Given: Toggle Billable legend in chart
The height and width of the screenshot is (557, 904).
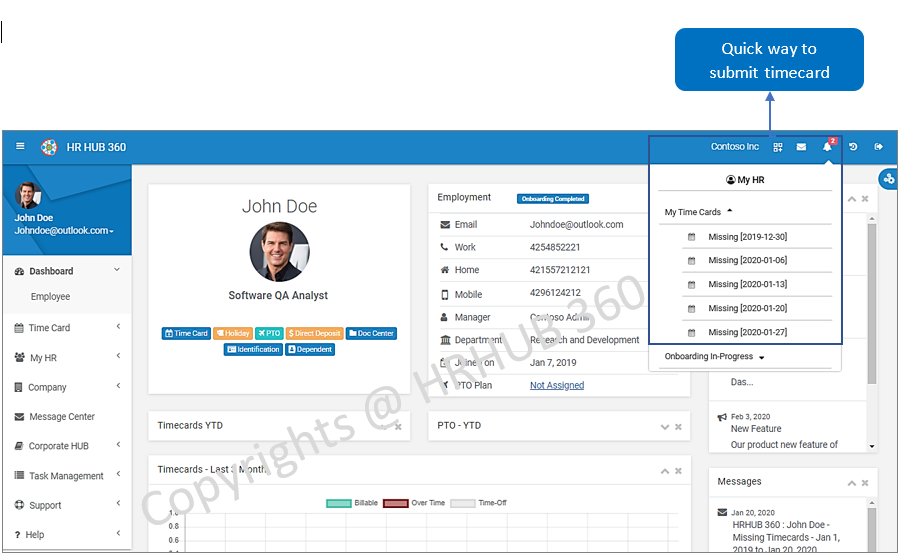Looking at the screenshot, I should [x=352, y=503].
